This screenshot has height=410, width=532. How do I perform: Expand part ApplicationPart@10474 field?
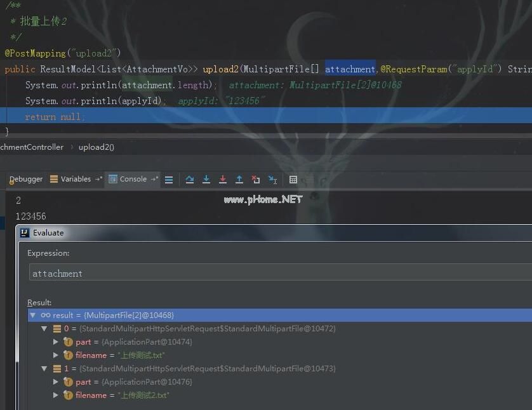click(x=56, y=342)
